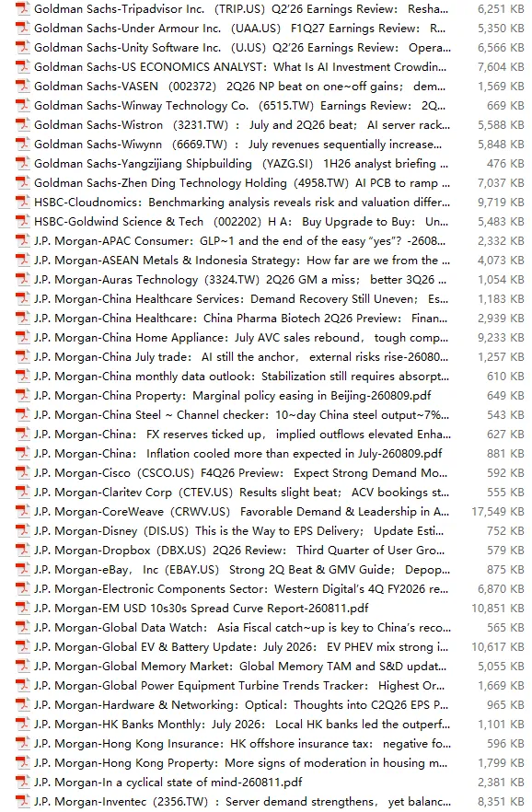532x812 pixels.
Task: Click PDF icon of China Home Appliance file
Action: (x=23, y=338)
